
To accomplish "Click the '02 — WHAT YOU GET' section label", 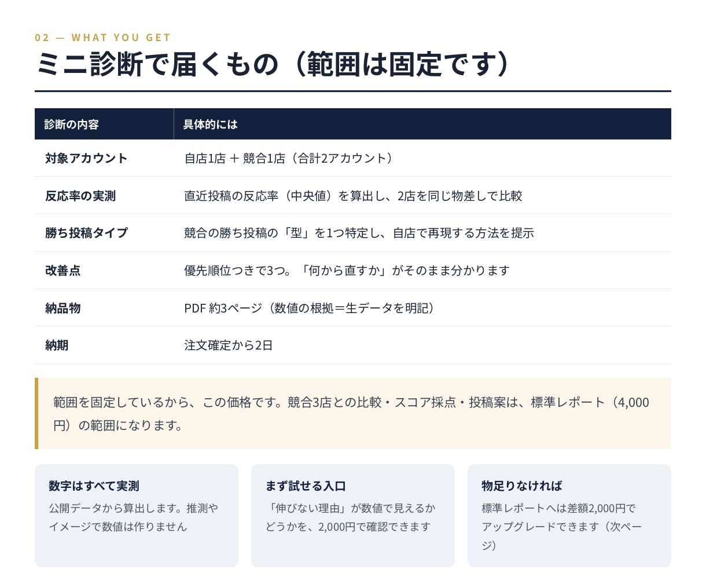I will point(102,38).
